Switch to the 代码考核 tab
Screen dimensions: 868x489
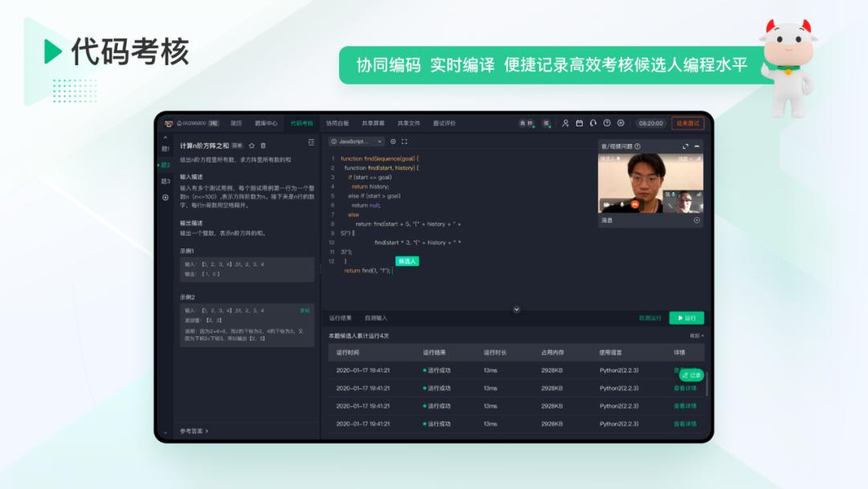coord(301,123)
